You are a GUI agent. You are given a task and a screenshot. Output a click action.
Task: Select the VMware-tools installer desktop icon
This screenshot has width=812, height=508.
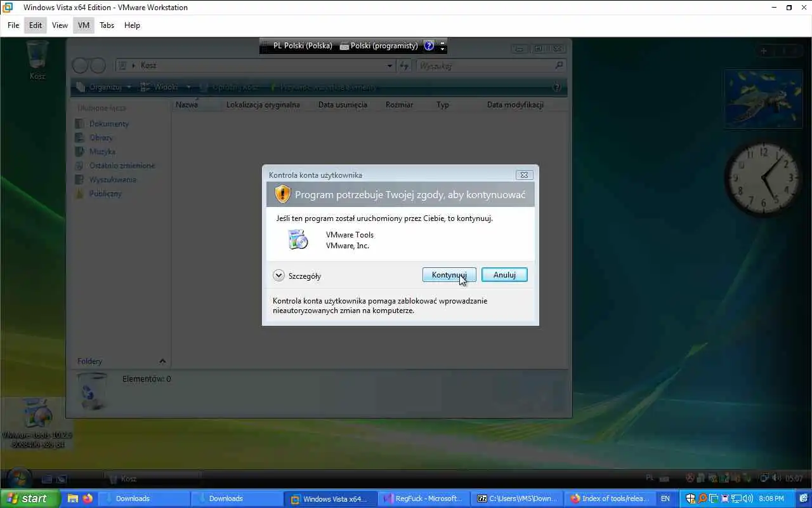pos(37,423)
